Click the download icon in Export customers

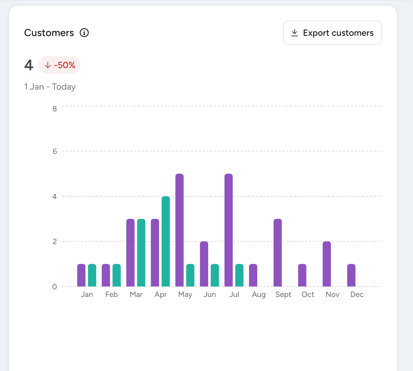(x=294, y=33)
